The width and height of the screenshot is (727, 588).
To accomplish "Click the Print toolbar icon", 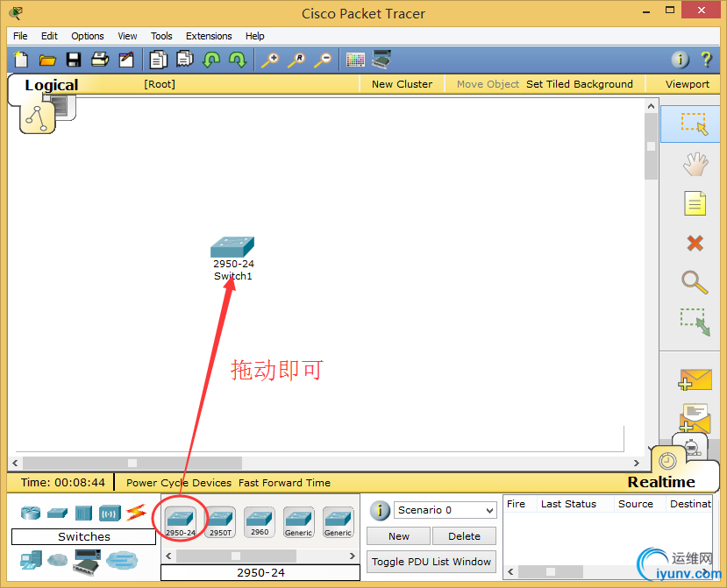I will [x=100, y=60].
